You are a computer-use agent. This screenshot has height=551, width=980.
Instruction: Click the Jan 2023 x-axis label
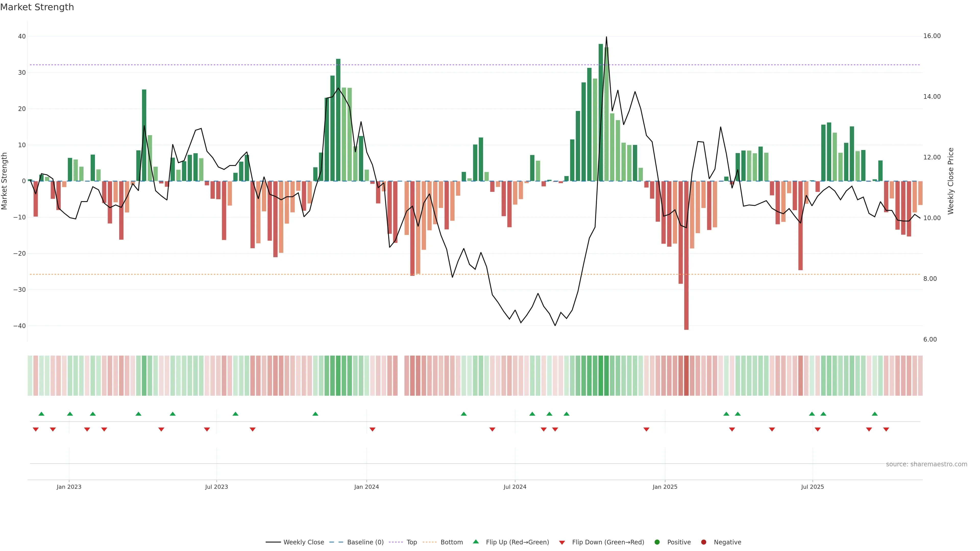click(x=69, y=487)
